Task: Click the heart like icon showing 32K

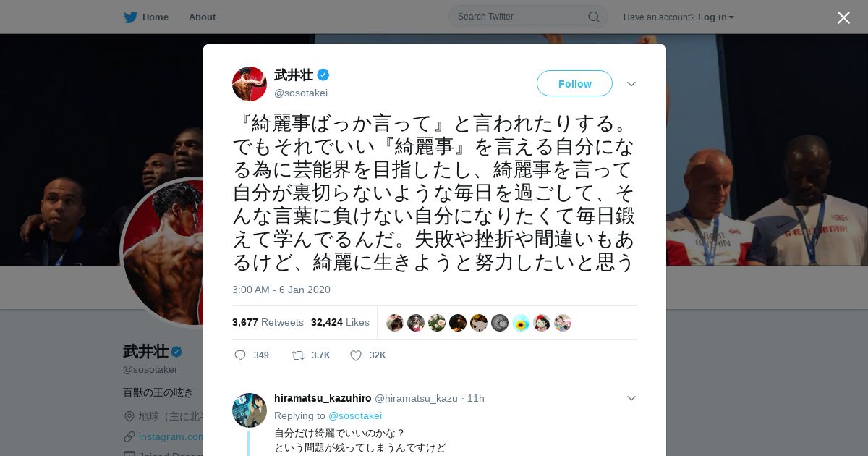Action: [356, 355]
